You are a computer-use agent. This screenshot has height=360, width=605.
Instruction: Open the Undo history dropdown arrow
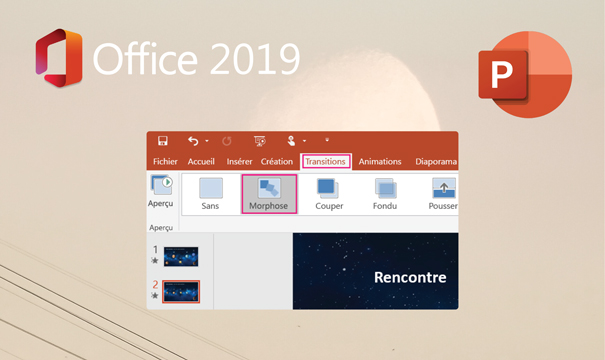click(x=207, y=141)
